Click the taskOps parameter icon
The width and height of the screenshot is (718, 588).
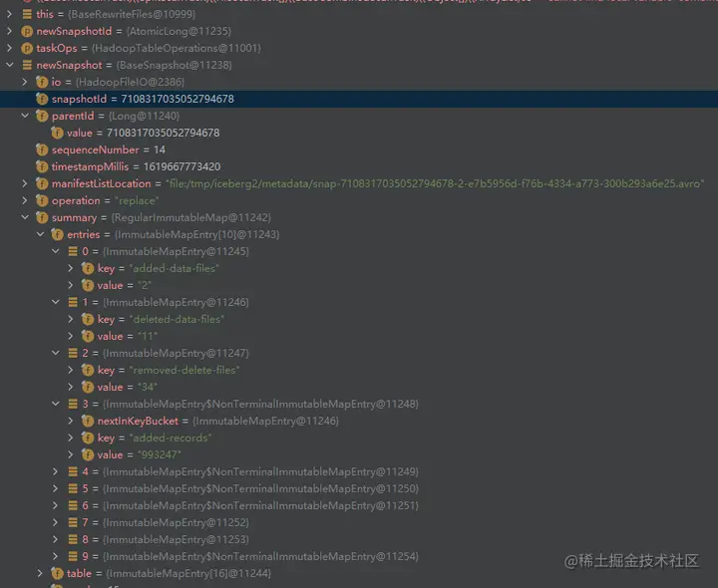point(27,48)
